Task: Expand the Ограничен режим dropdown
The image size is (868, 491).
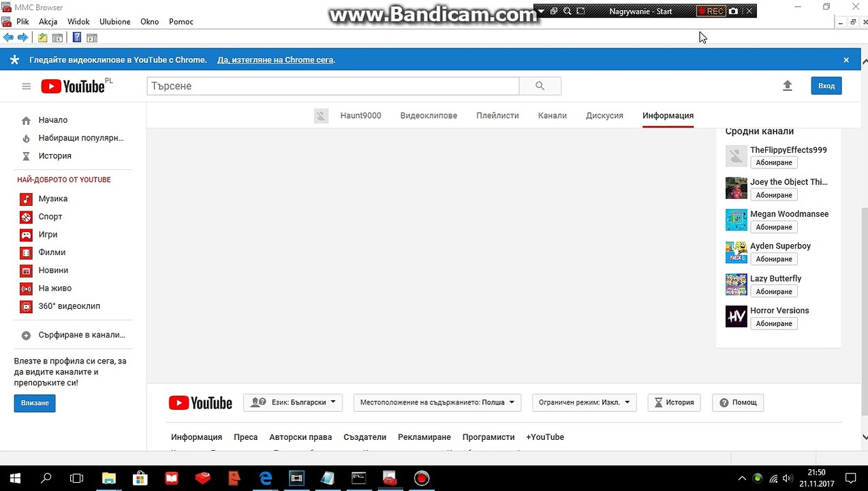Action: 584,402
